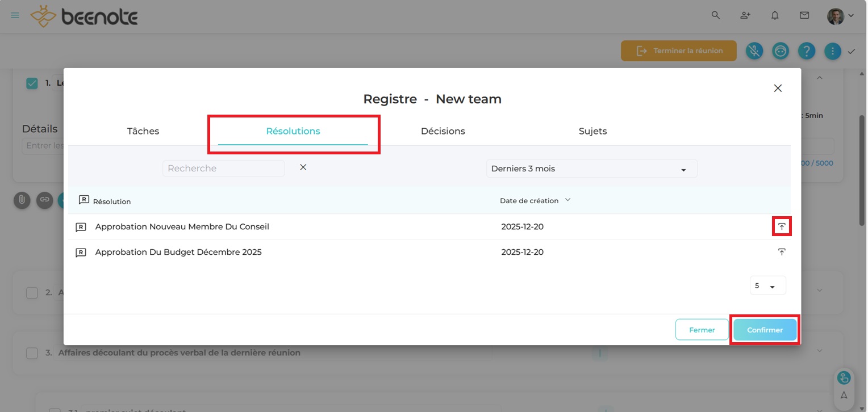Viewport: 868px width, 412px height.
Task: Sort by Date de création arrow
Action: tap(567, 200)
